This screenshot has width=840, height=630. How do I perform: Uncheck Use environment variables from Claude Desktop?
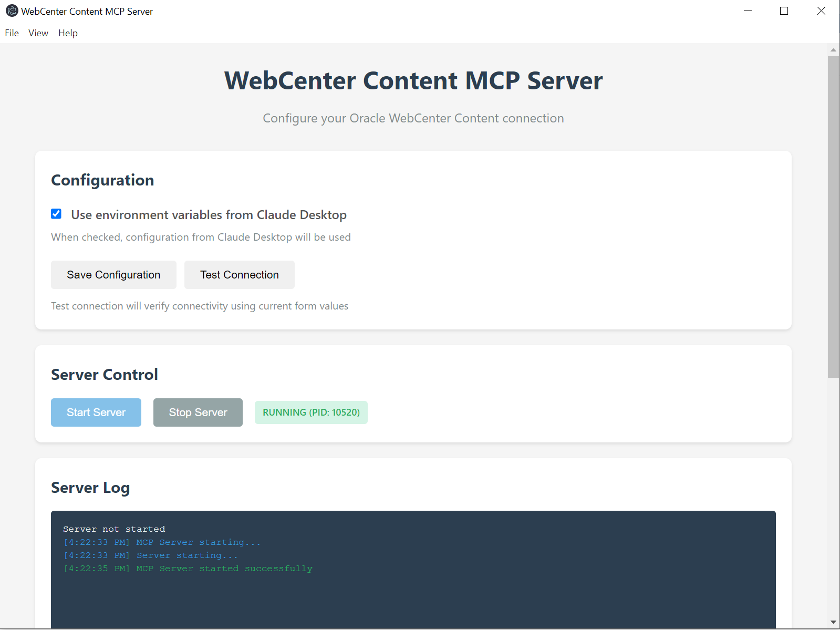coord(56,214)
